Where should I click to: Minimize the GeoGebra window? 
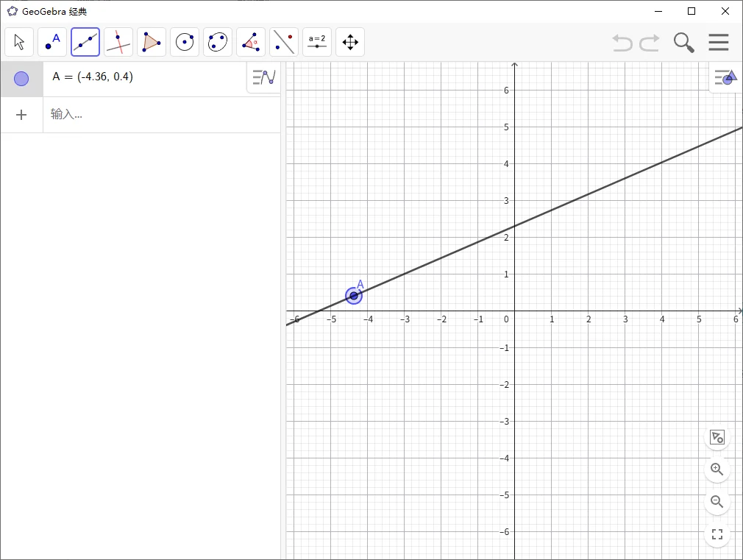658,11
